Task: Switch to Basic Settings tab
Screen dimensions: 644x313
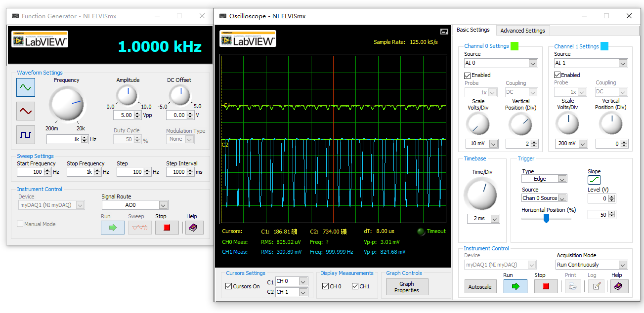Action: coord(473,30)
